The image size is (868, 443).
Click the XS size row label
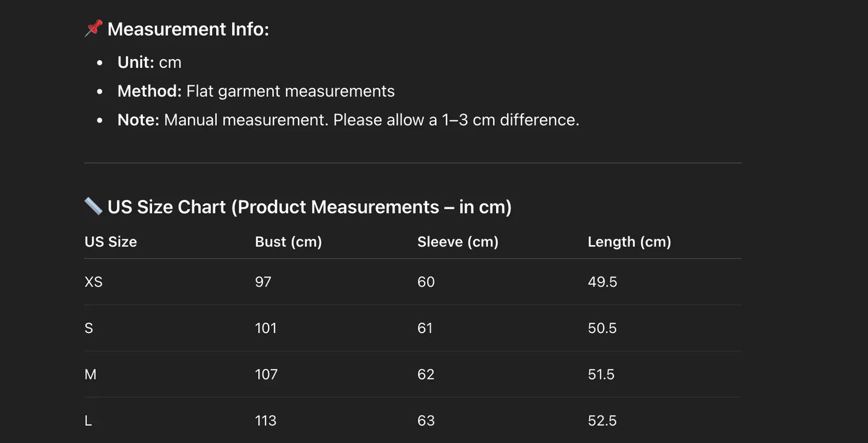point(94,282)
